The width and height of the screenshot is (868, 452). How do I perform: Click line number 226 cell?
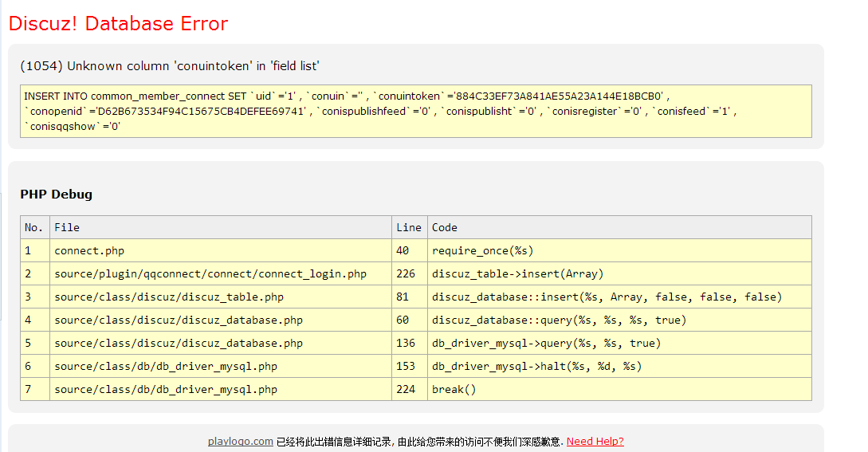(x=405, y=273)
